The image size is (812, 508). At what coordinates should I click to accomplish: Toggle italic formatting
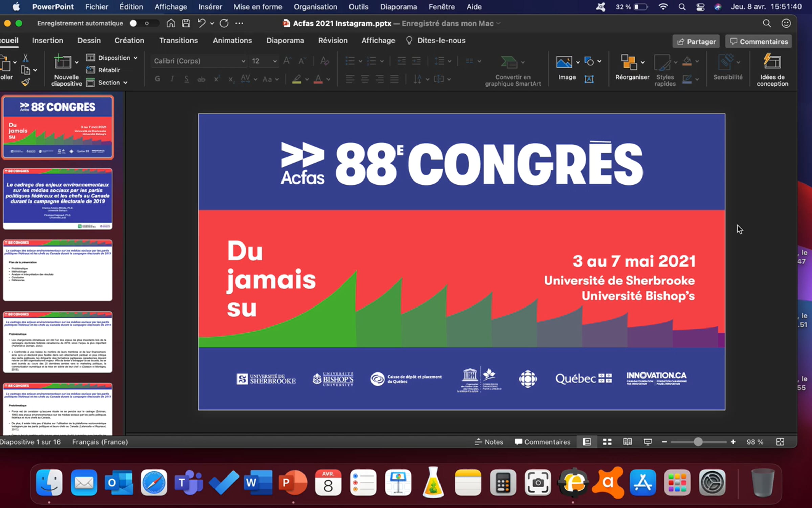[x=172, y=79]
